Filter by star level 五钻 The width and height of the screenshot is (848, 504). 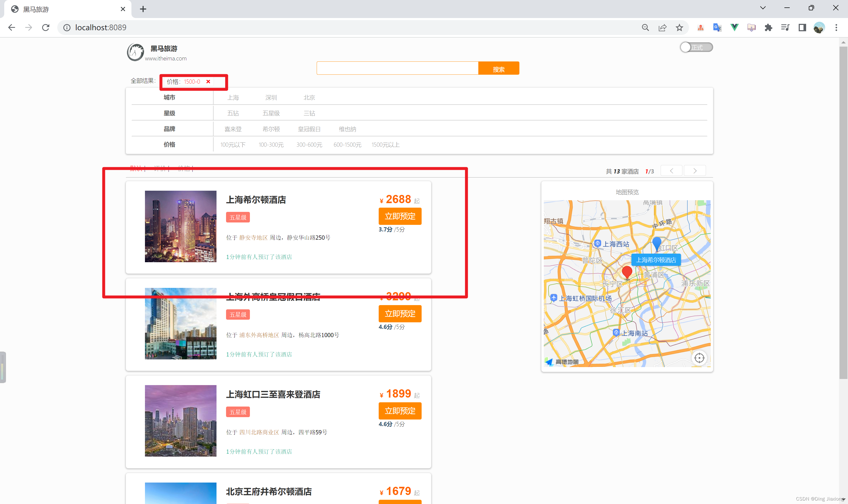point(233,113)
